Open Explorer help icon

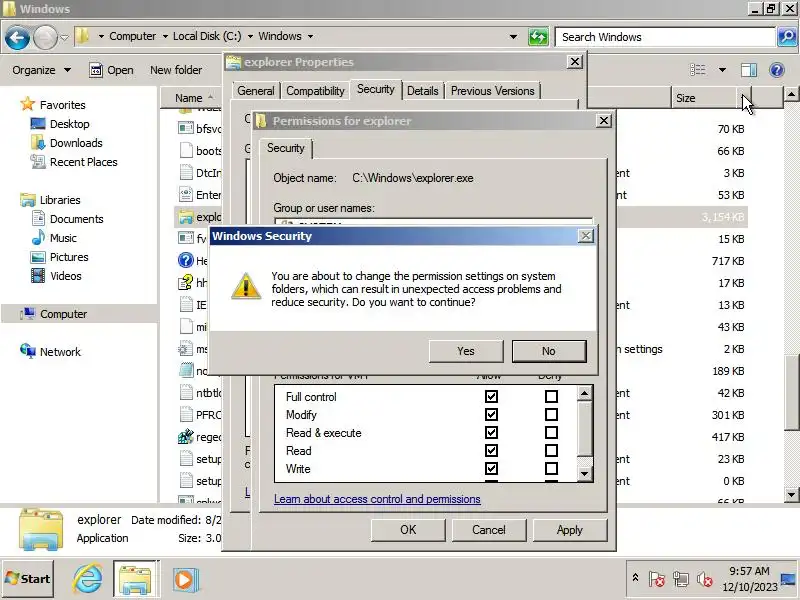point(777,70)
